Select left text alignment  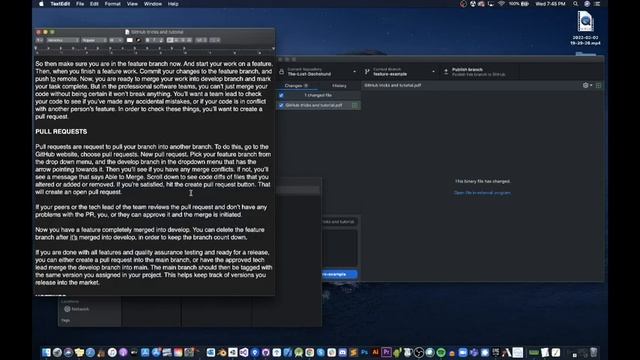170,40
